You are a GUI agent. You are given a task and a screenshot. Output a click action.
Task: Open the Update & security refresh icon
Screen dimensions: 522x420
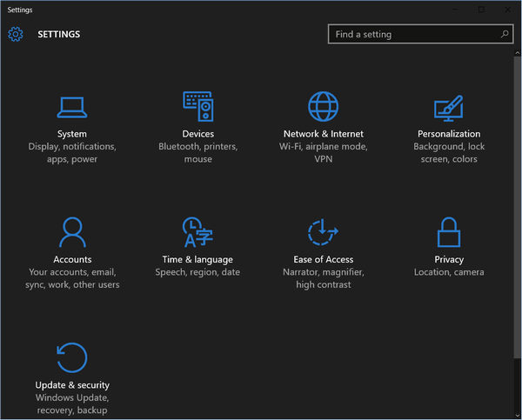[x=72, y=357]
